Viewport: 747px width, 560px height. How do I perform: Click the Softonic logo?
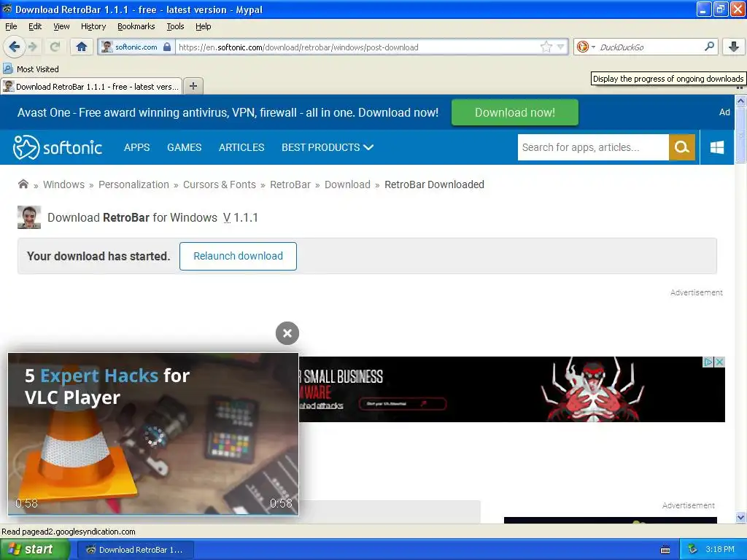click(x=58, y=147)
